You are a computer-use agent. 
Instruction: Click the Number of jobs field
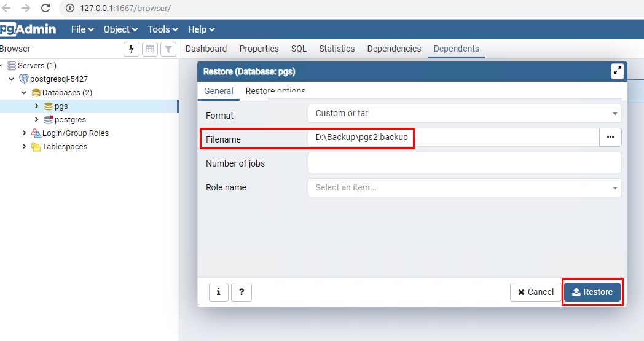[464, 163]
